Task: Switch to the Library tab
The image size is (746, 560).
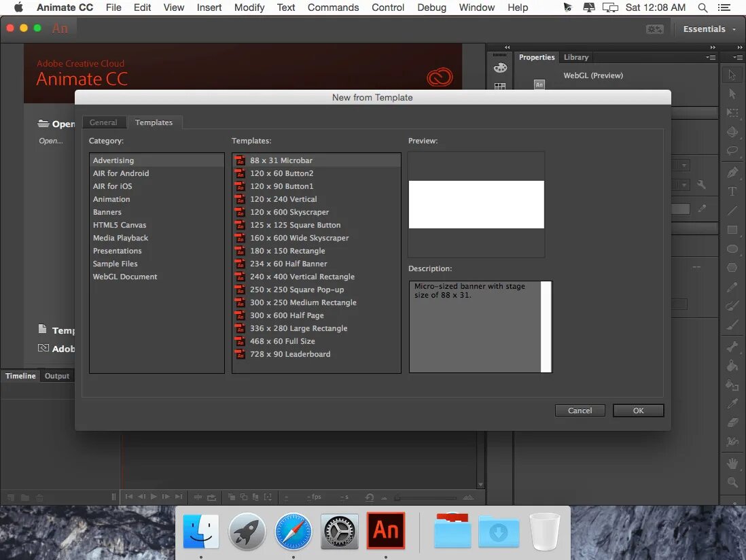Action: (576, 57)
